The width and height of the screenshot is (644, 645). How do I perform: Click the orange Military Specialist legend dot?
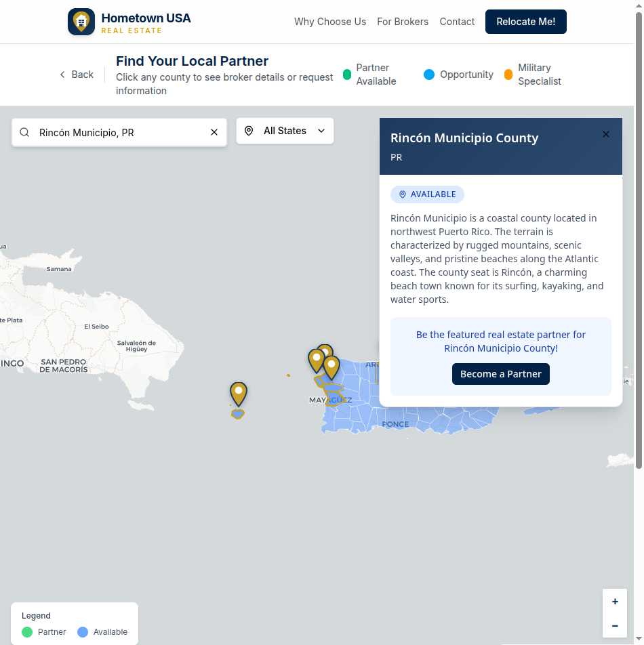pyautogui.click(x=508, y=75)
